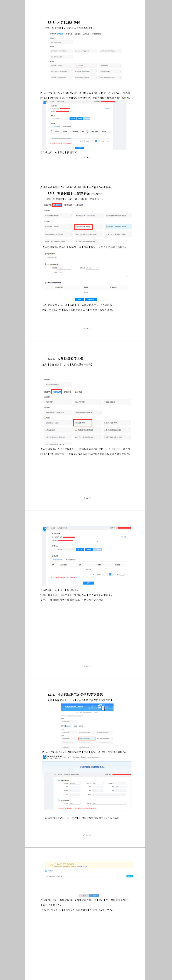Click the page number "第 23 页"
The width and height of the screenshot is (172, 980).
pyautogui.click(x=87, y=498)
